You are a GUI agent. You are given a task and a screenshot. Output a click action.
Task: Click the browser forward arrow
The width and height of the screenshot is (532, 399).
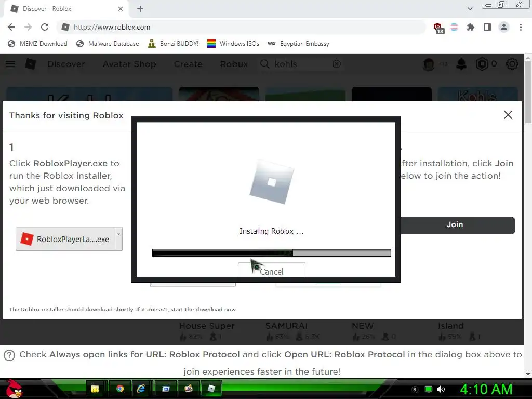pos(28,27)
